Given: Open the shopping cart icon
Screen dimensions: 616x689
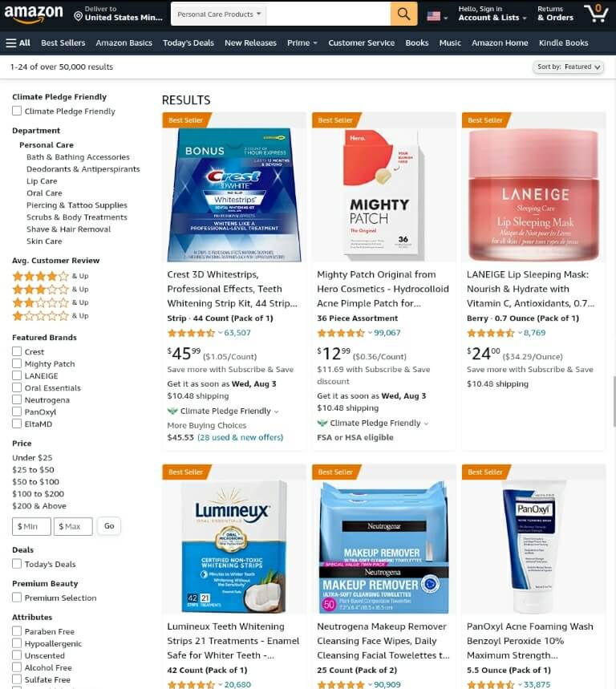Looking at the screenshot, I should 596,13.
